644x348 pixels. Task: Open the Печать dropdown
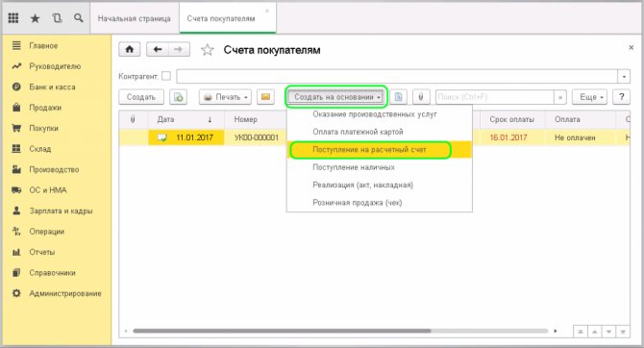click(x=226, y=97)
